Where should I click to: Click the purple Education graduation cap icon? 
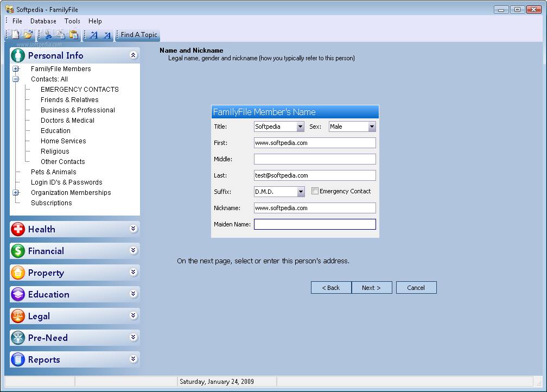[18, 294]
